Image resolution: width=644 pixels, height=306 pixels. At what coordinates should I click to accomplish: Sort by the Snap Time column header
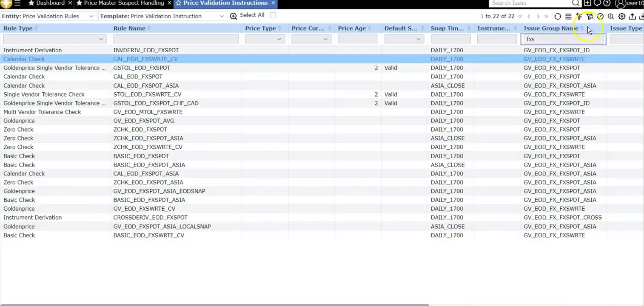(447, 28)
